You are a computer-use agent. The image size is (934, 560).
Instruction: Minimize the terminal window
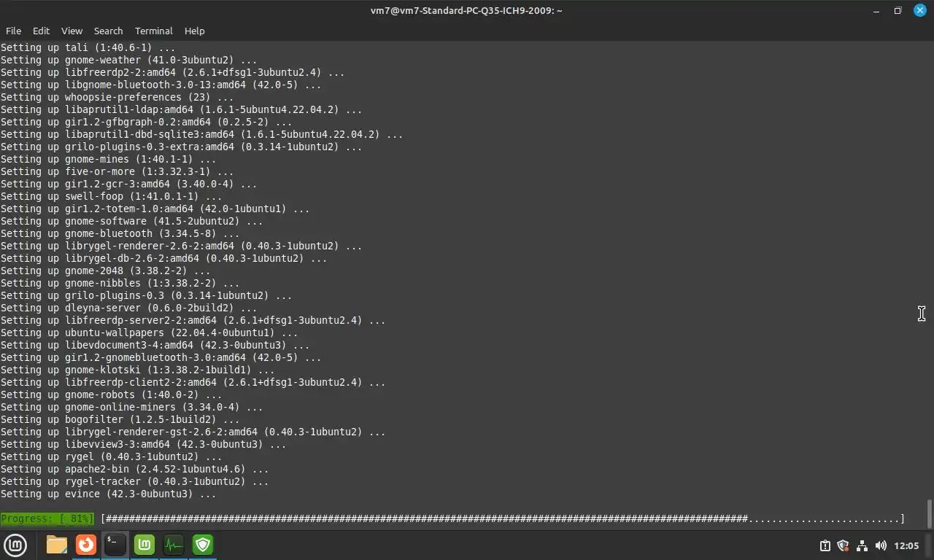[x=876, y=10]
